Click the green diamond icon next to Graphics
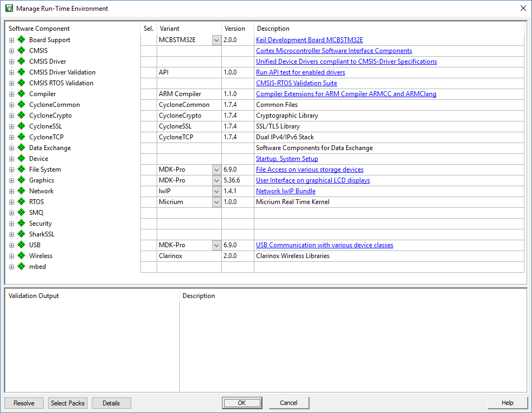Image resolution: width=532 pixels, height=413 pixels. (x=22, y=180)
